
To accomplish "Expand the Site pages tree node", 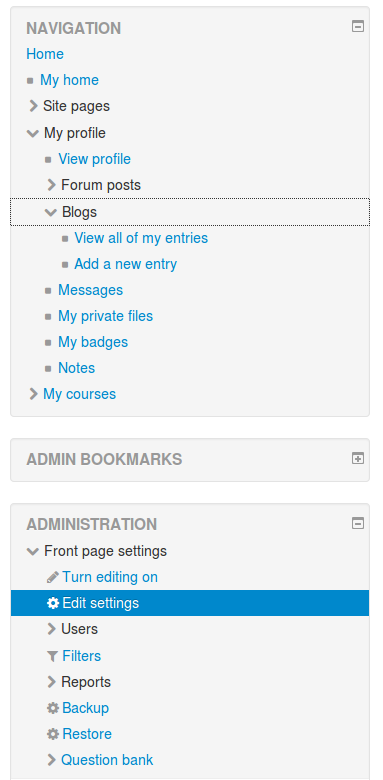I will [x=33, y=106].
